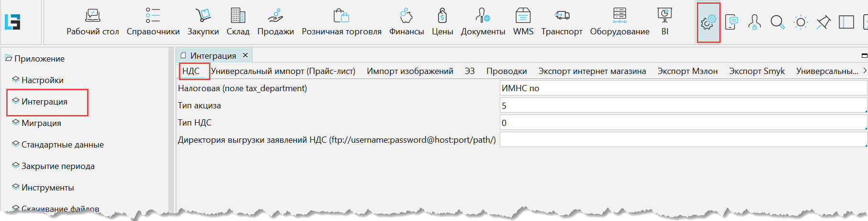The image size is (868, 221).
Task: Open the Справочники toolbar icon
Action: [153, 22]
